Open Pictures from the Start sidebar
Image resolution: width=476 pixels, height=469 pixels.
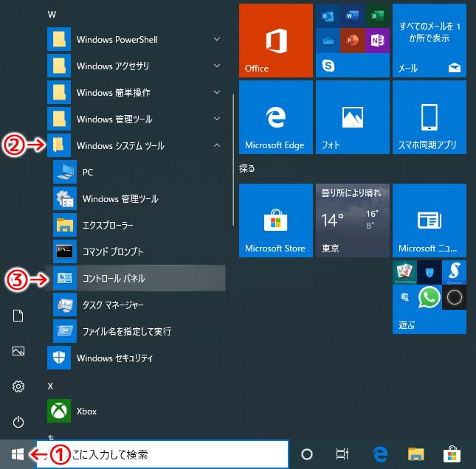click(18, 351)
